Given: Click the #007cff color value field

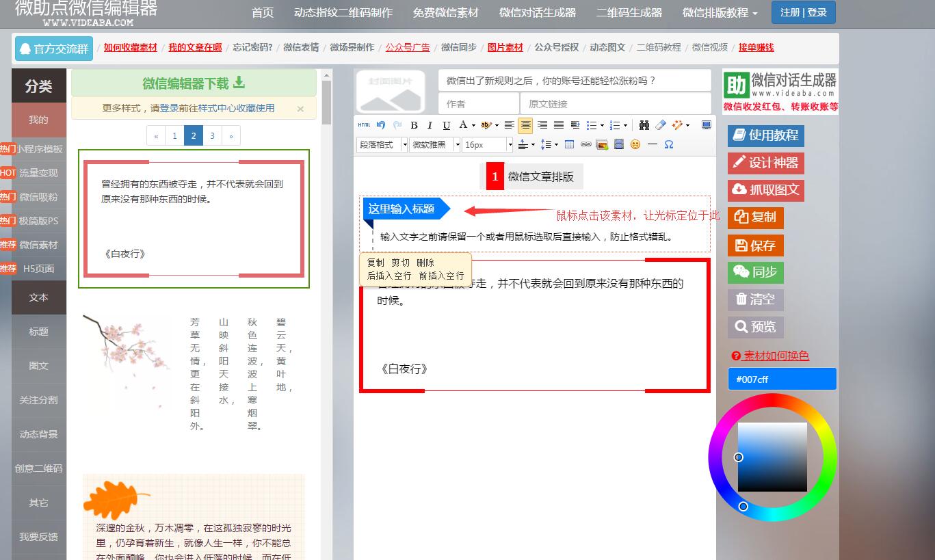Looking at the screenshot, I should click(x=782, y=379).
